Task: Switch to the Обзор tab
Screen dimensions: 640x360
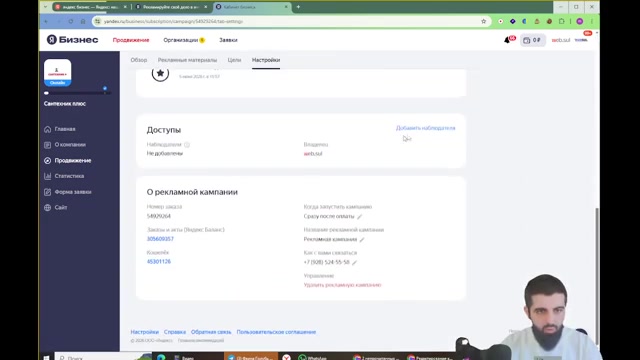Action: tap(139, 60)
